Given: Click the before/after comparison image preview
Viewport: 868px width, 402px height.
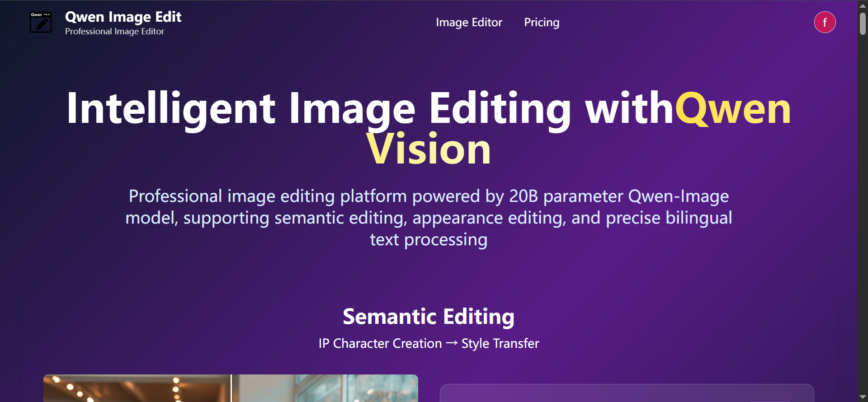Looking at the screenshot, I should coord(231,388).
